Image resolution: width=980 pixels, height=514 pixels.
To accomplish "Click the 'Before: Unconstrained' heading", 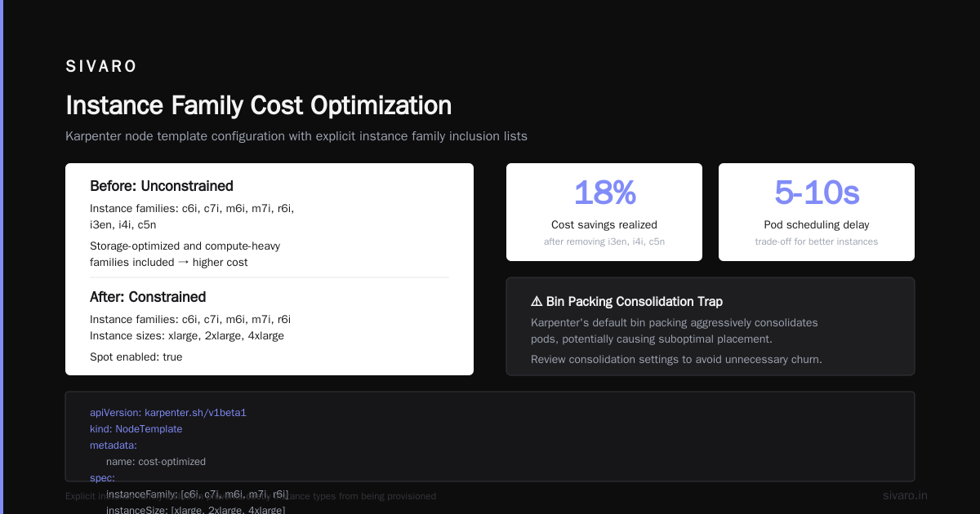I will [x=162, y=186].
